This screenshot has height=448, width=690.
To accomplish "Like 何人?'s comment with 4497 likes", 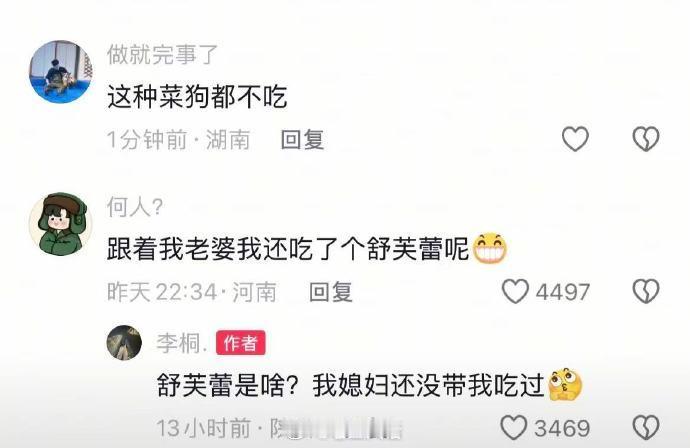I will (x=515, y=291).
